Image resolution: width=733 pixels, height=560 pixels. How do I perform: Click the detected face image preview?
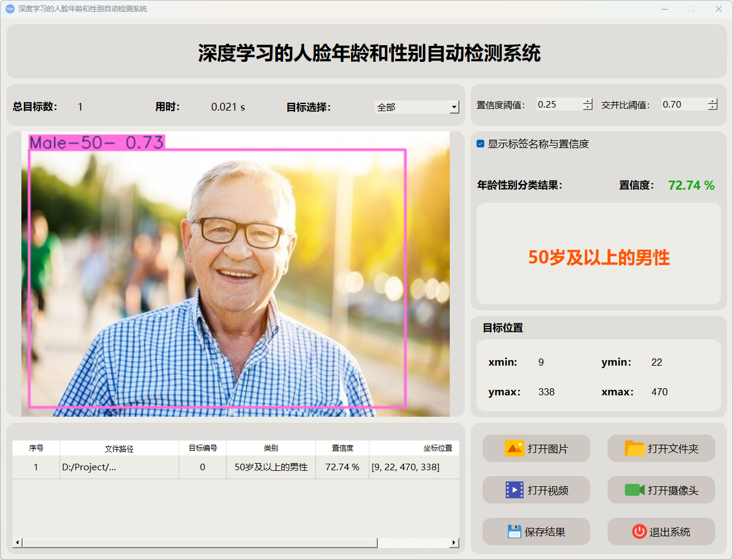tap(236, 273)
